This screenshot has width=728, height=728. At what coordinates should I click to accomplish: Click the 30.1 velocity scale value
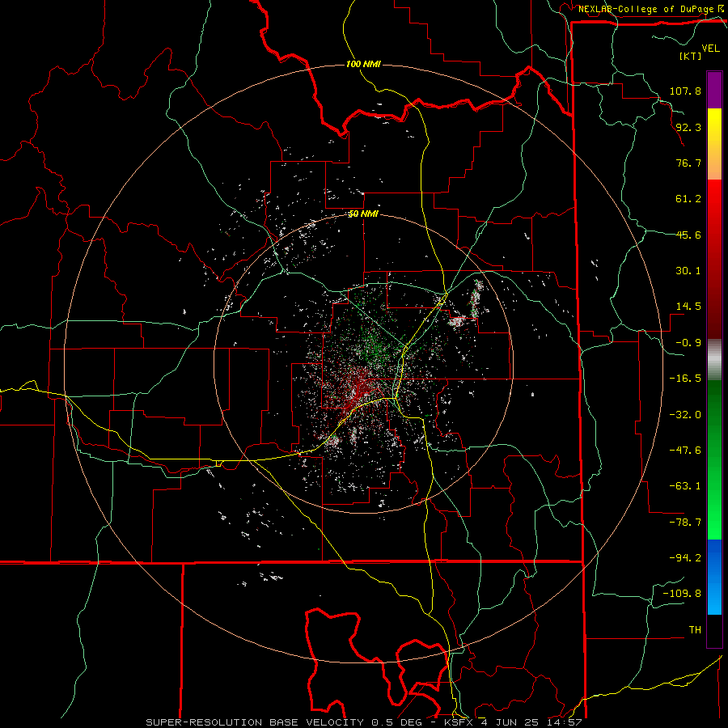688,271
